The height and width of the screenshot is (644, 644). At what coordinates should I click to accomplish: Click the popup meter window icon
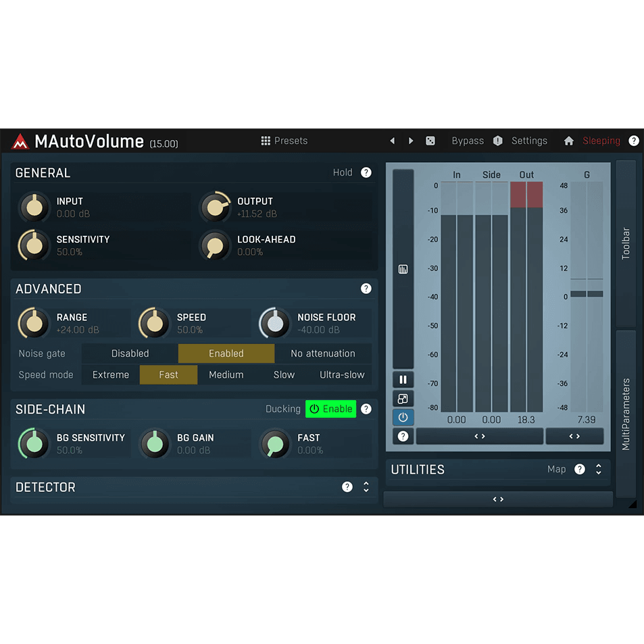click(403, 399)
